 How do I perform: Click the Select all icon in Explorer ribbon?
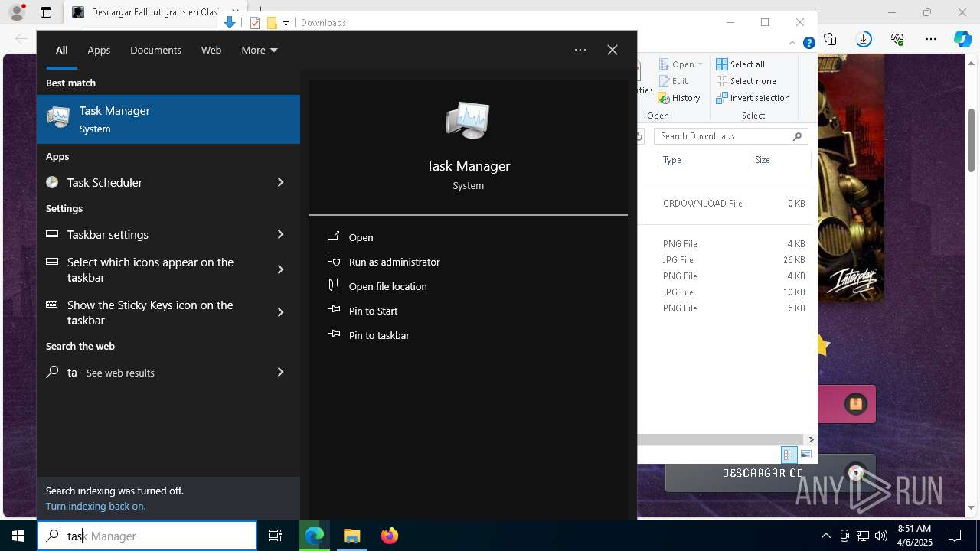[x=721, y=64]
